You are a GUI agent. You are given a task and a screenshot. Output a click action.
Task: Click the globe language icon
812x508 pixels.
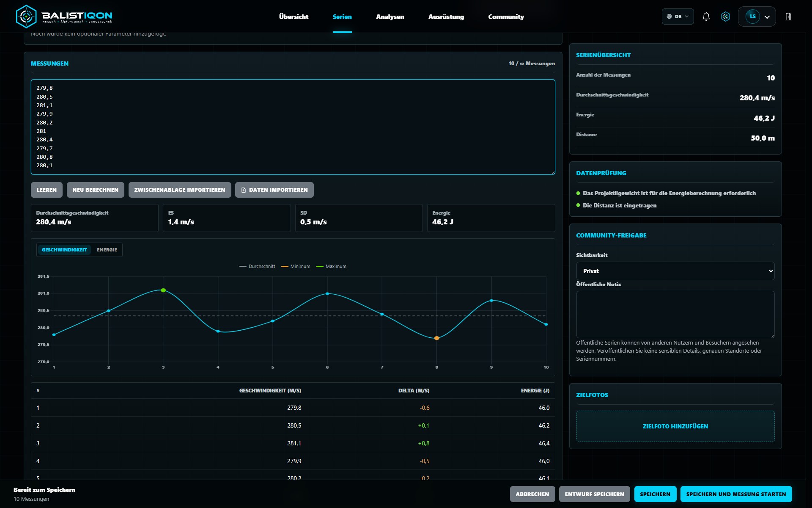click(x=669, y=17)
